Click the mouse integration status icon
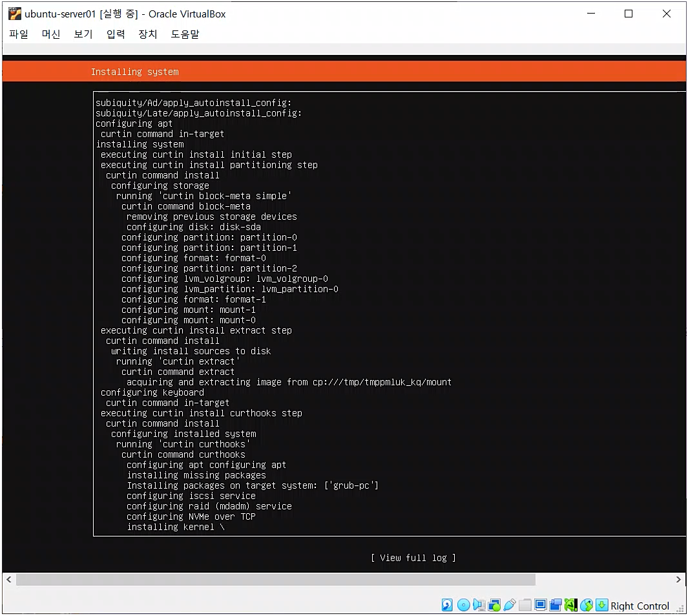The height and width of the screenshot is (616, 688). point(586,605)
